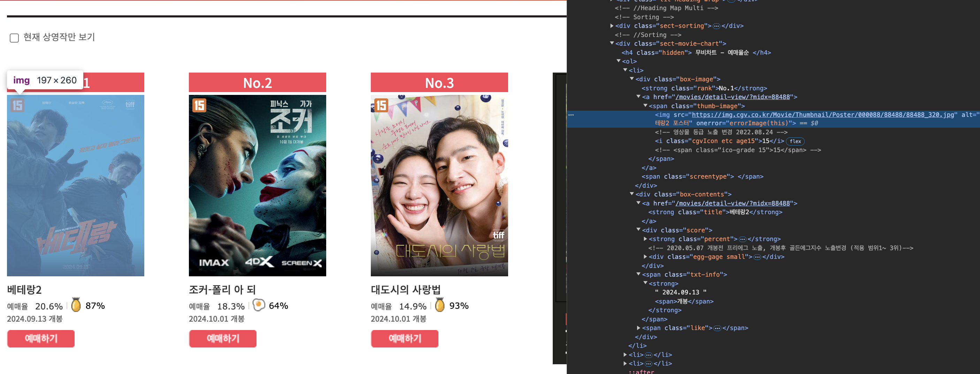
Task: Tick the 현재 상영작만 보기 checkbox
Action: tap(14, 38)
